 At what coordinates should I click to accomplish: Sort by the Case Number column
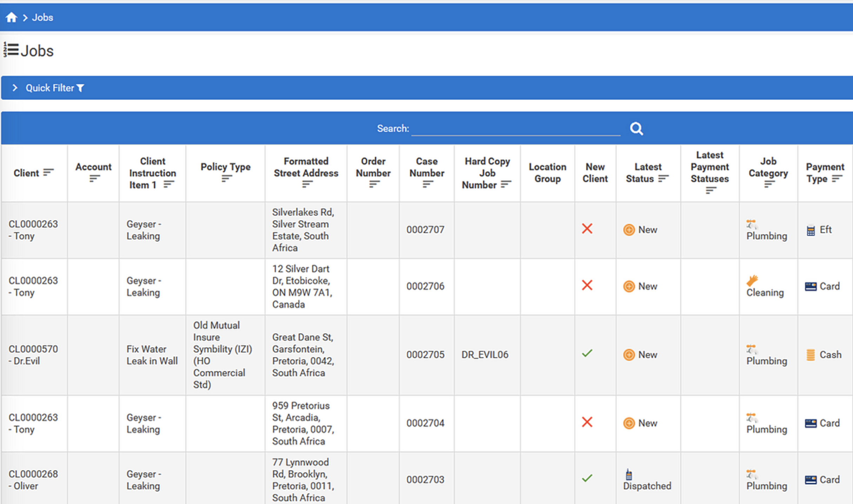click(427, 184)
